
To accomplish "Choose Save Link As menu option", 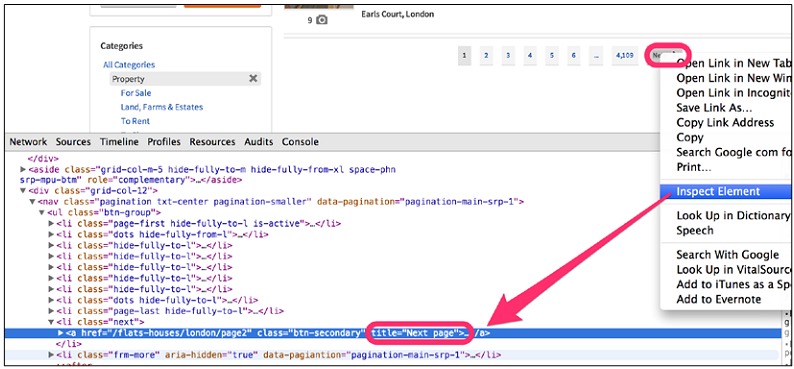I will point(714,108).
